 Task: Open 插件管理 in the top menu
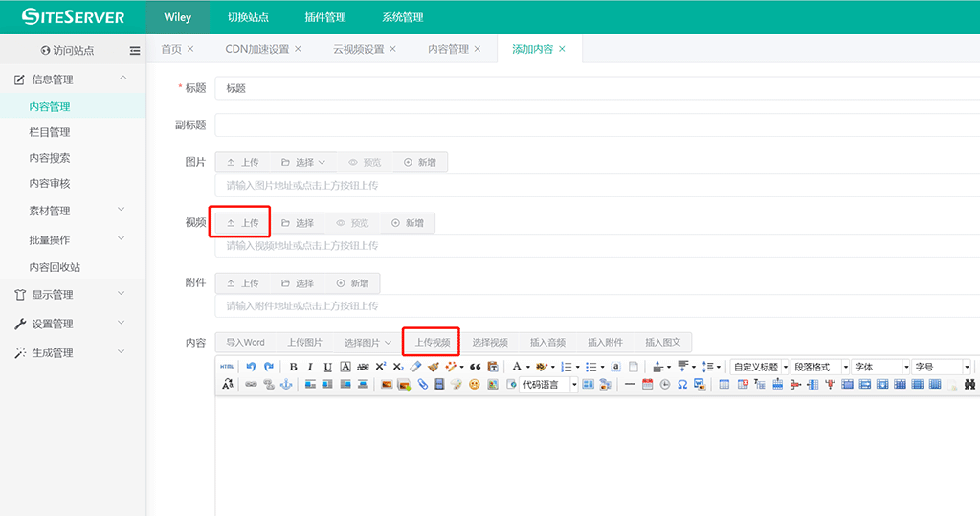tap(325, 17)
